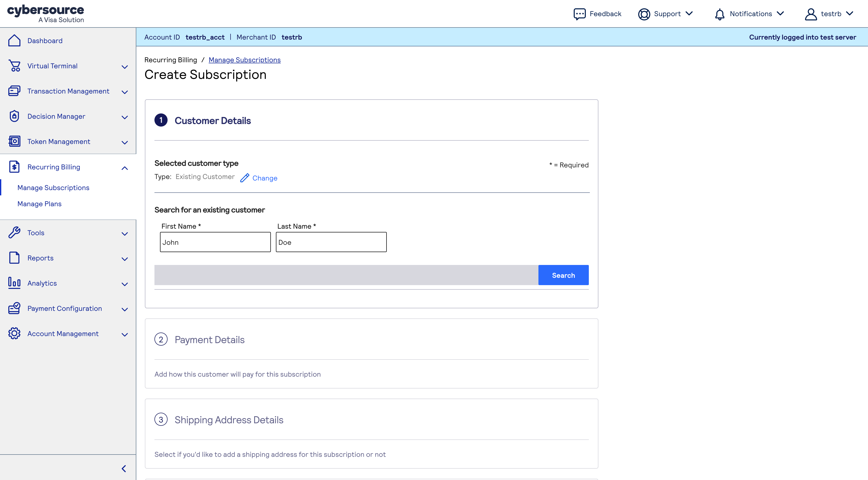Select the Tools wrench icon

[x=14, y=233]
